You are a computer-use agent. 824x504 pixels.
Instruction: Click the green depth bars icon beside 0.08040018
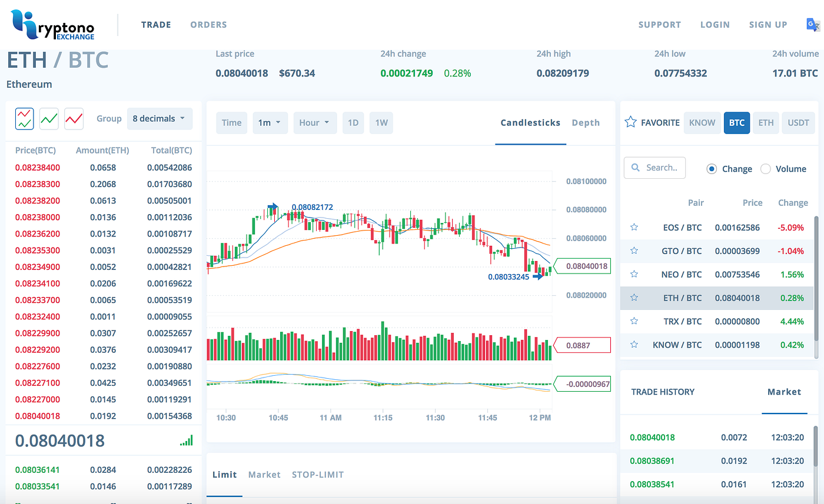(x=187, y=440)
